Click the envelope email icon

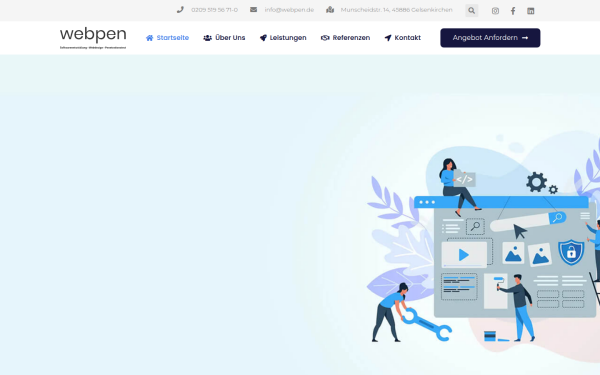point(253,10)
